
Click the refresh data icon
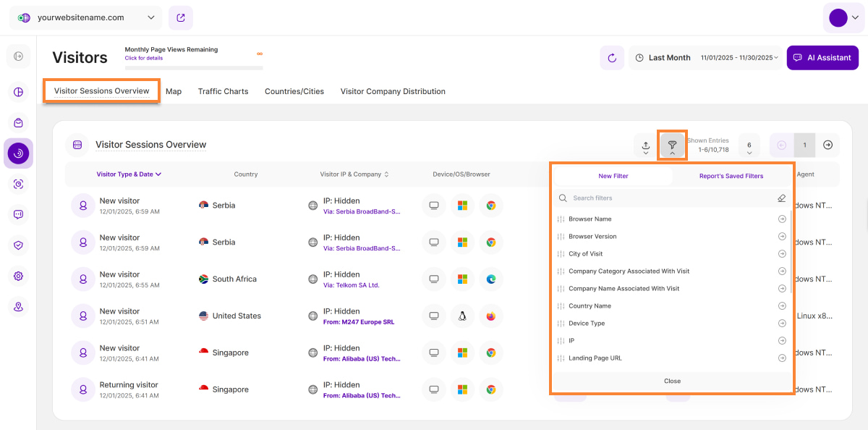(x=612, y=58)
